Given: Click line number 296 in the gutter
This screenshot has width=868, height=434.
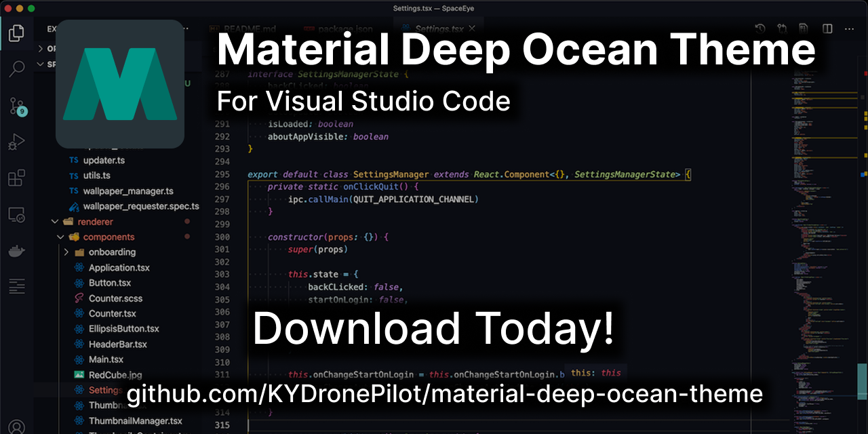Looking at the screenshot, I should (x=222, y=186).
